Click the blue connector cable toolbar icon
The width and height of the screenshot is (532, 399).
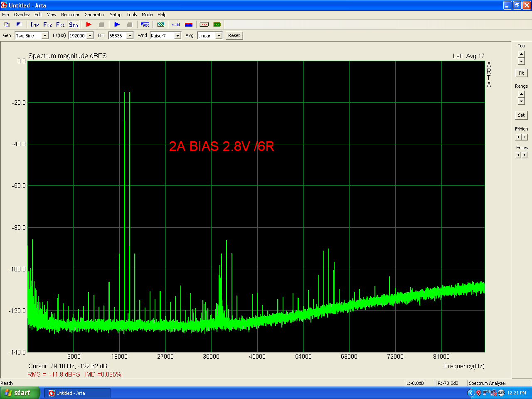coord(176,25)
